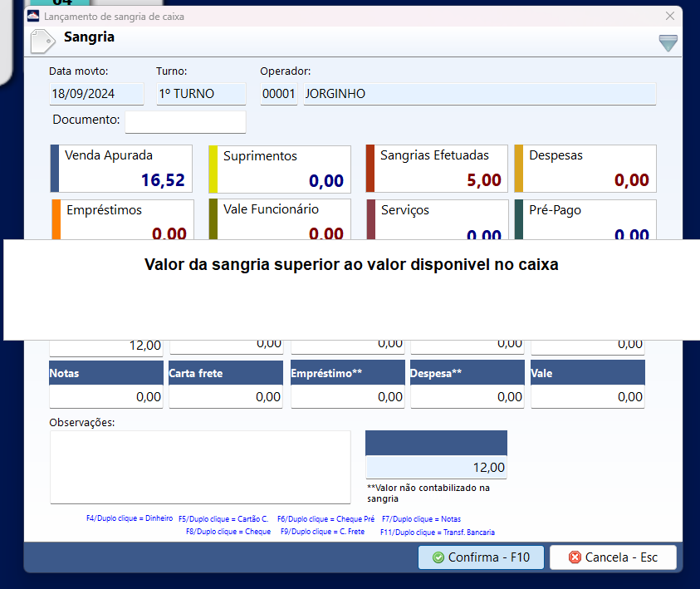
Task: Click the F4 Dinheiro shortcut hint
Action: click(130, 518)
